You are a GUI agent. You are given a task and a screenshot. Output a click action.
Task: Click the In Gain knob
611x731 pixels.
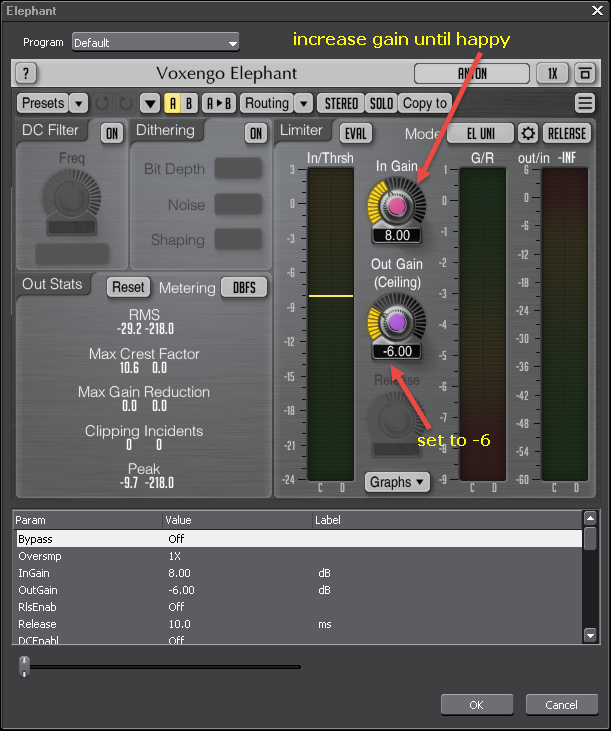(x=396, y=205)
